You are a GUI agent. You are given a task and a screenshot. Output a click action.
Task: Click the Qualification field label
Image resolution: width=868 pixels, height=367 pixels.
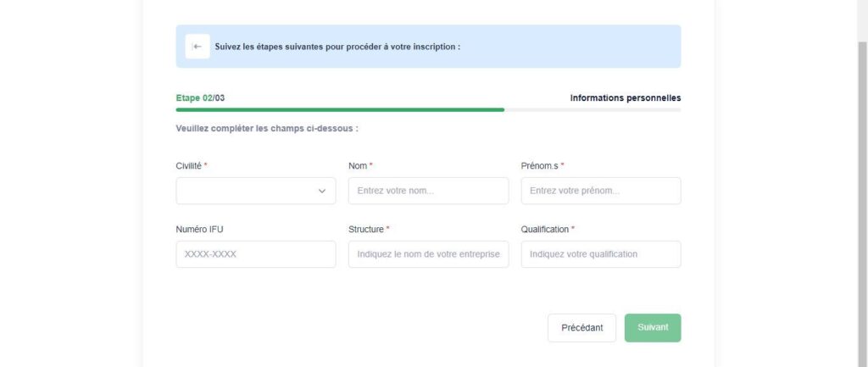(545, 229)
